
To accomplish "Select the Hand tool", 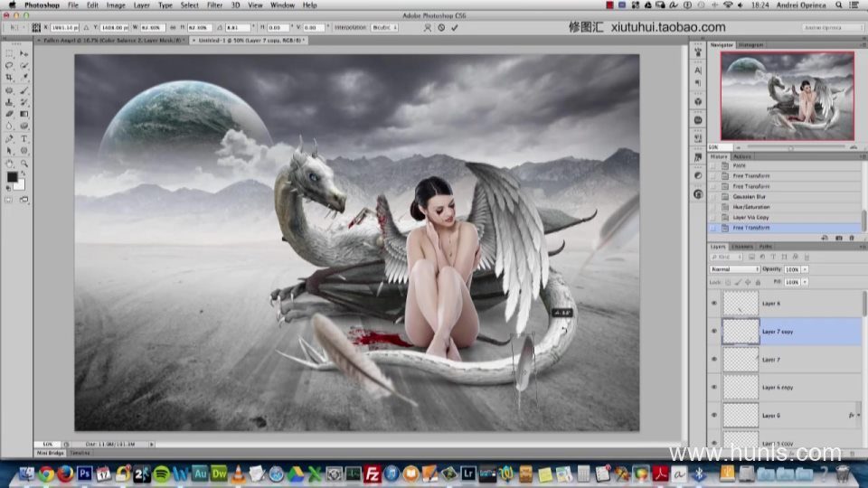I will [9, 164].
